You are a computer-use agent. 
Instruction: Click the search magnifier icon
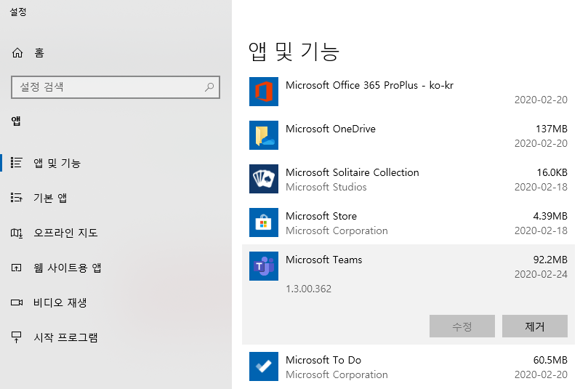(209, 87)
